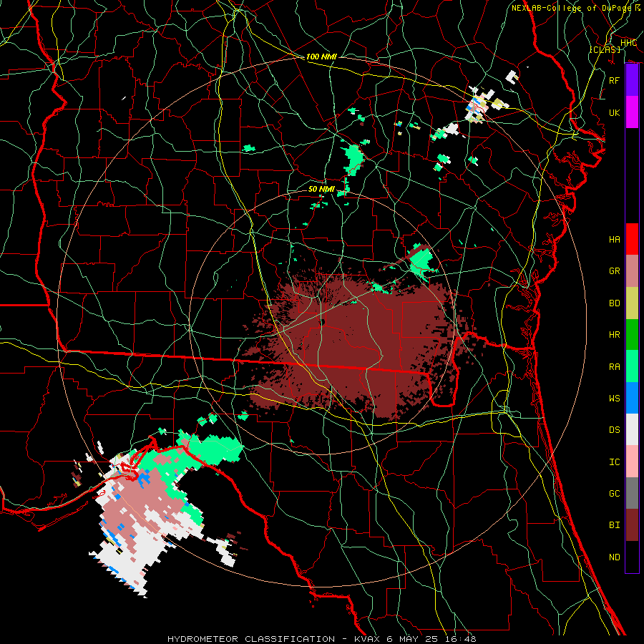Pick the RA rain legend swatch

pos(632,366)
